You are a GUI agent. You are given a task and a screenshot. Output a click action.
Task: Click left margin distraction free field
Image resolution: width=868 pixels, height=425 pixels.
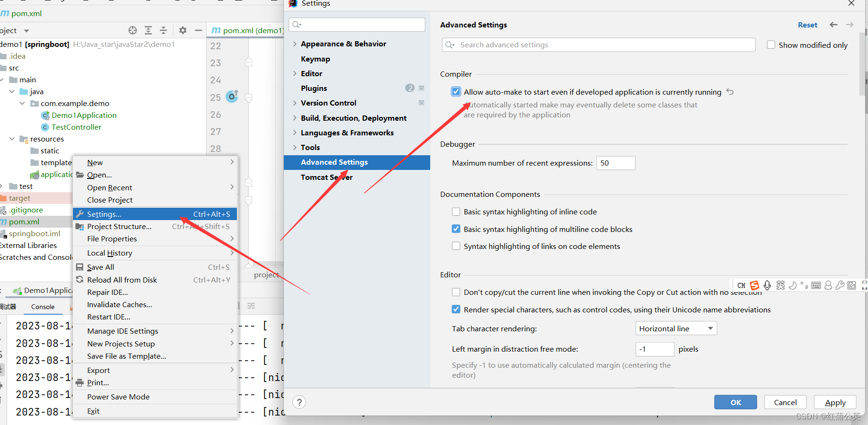tap(655, 349)
